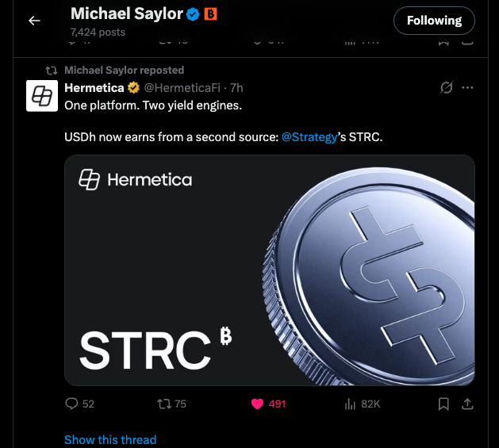Screen dimensions: 499x448
Task: Toggle the Following button for Michael Saylor
Action: pos(433,21)
